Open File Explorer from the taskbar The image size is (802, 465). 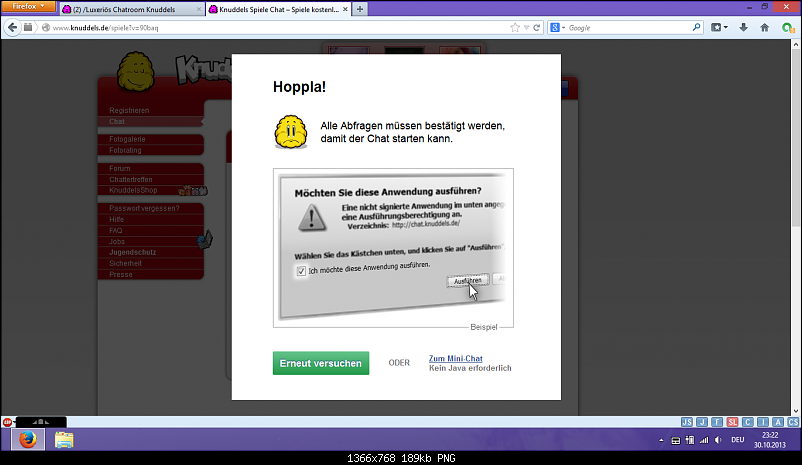(64, 440)
